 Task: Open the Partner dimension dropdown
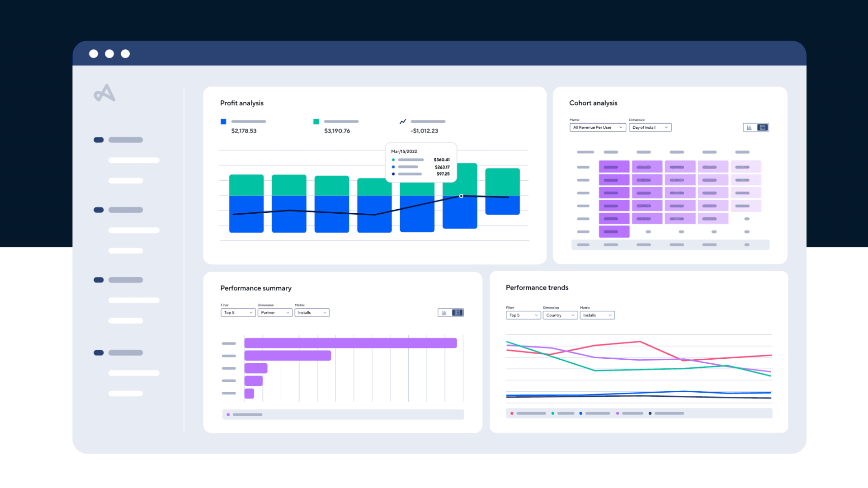[275, 313]
